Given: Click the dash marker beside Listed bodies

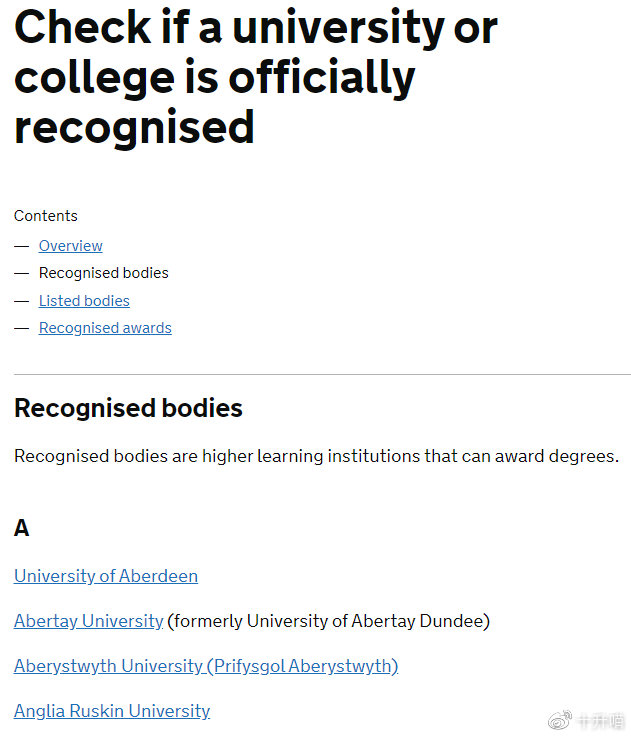Looking at the screenshot, I should [x=22, y=301].
